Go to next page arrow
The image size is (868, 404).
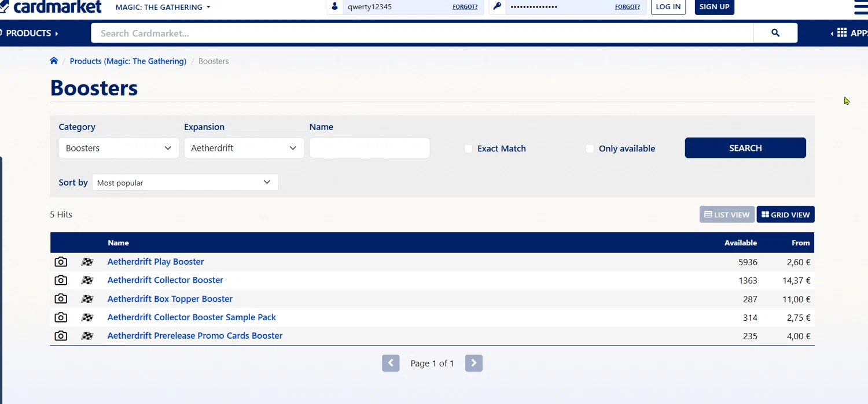[x=474, y=363]
